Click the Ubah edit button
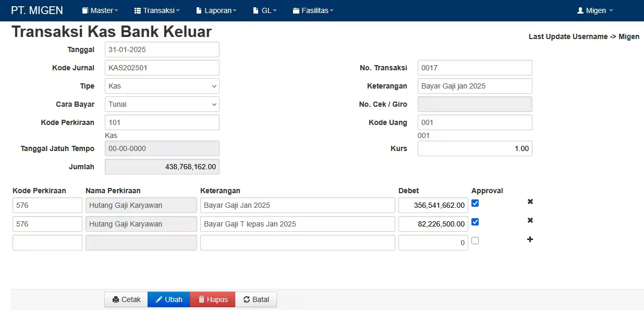The width and height of the screenshot is (644, 314). coord(169,299)
